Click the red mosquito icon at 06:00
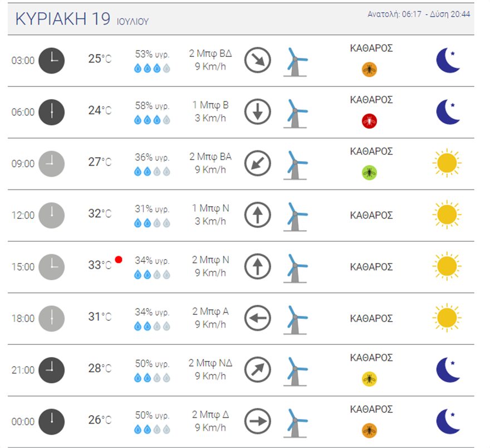490x448 pixels. click(x=369, y=120)
